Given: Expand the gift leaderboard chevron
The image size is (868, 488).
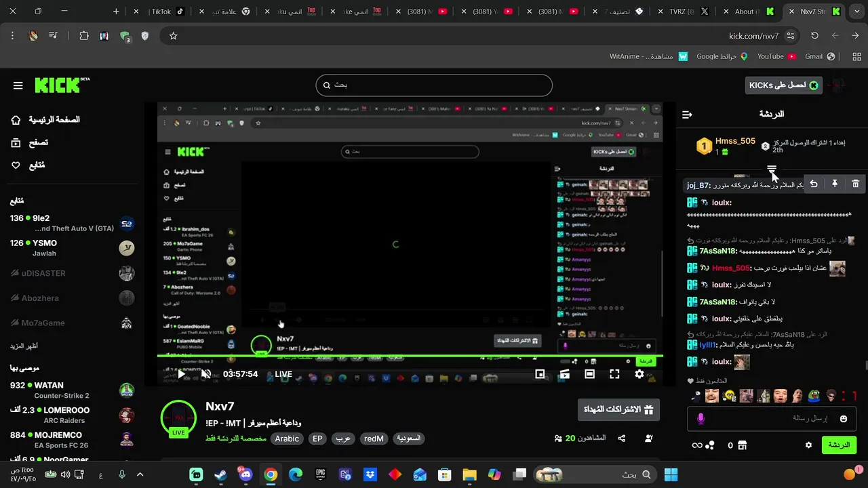Looking at the screenshot, I should pos(772,169).
